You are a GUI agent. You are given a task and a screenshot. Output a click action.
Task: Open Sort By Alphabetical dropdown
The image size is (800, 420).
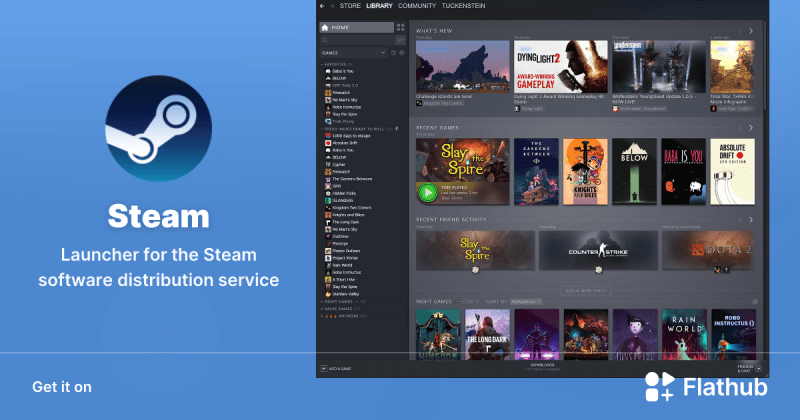(526, 302)
